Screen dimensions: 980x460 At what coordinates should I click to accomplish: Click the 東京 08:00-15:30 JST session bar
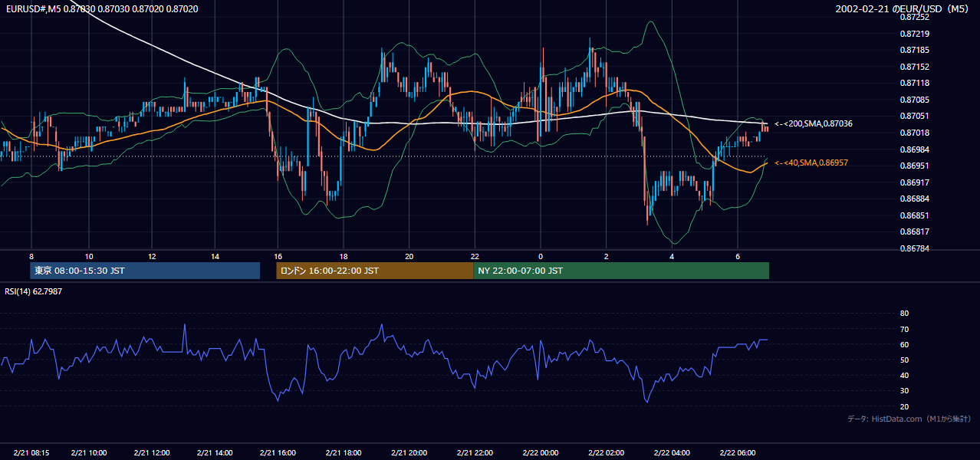pos(146,271)
